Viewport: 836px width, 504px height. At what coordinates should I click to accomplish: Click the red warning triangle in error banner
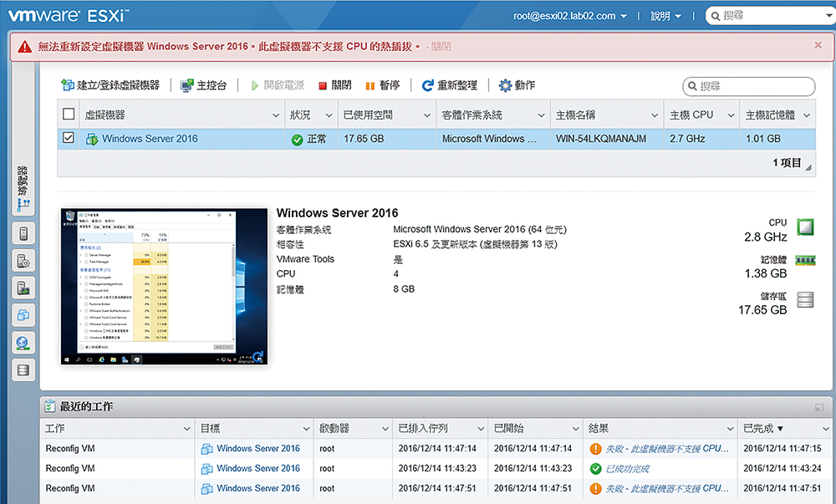(x=24, y=47)
